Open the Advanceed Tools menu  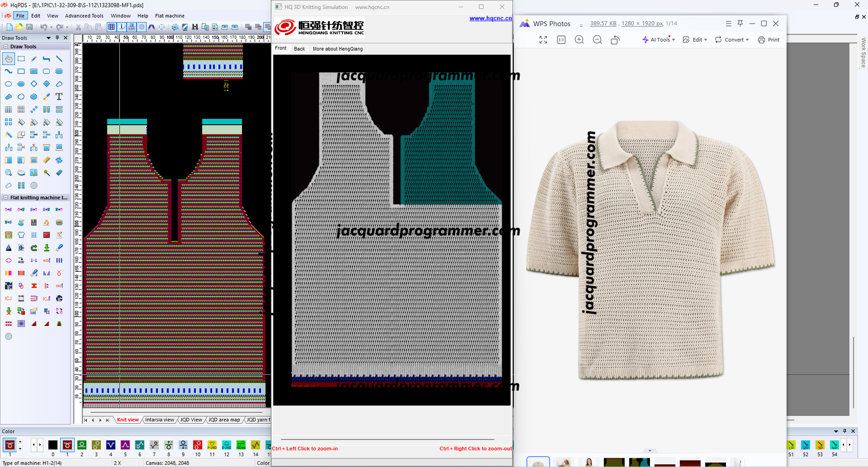click(84, 16)
